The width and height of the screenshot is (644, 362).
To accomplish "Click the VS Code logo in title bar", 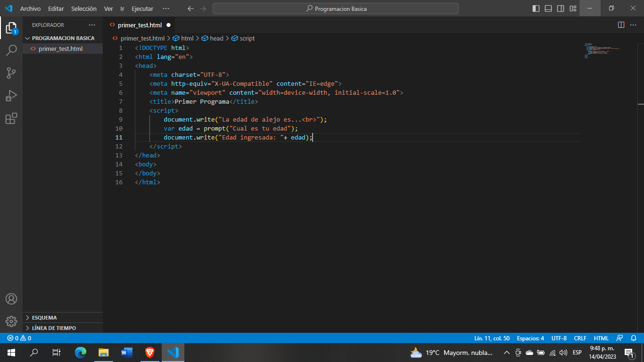I will pyautogui.click(x=8, y=8).
